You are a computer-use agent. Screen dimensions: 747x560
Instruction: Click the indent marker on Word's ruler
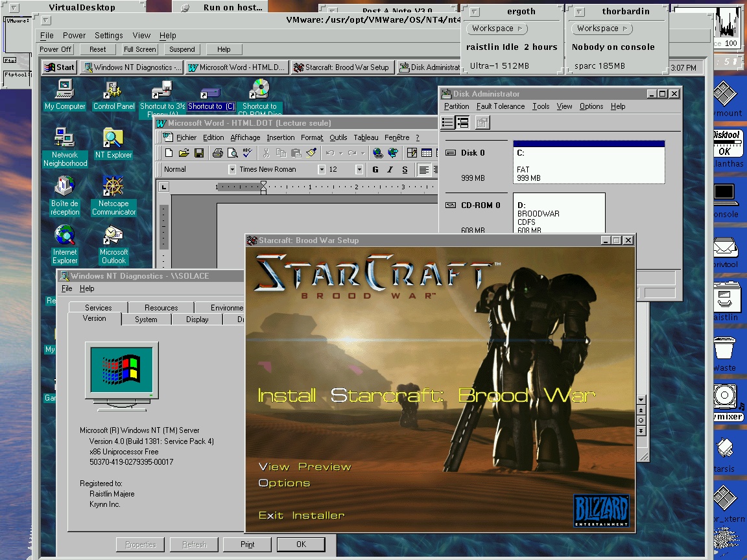263,187
